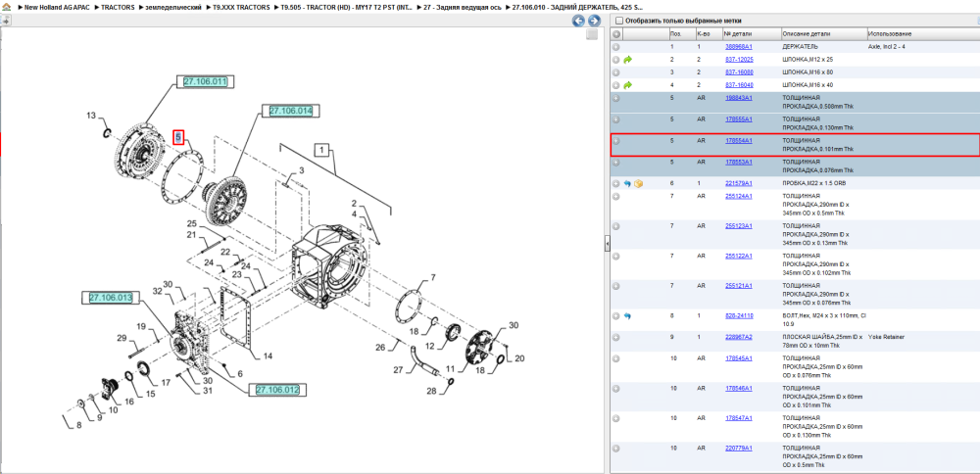The width and height of the screenshot is (980, 474).
Task: Add part 255124A1 using its plus icon
Action: (616, 196)
